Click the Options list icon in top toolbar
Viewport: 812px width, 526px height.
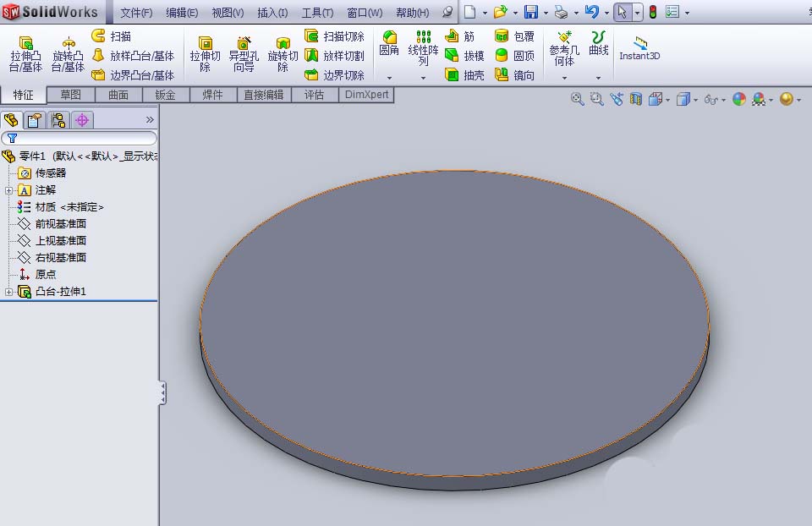pyautogui.click(x=672, y=11)
